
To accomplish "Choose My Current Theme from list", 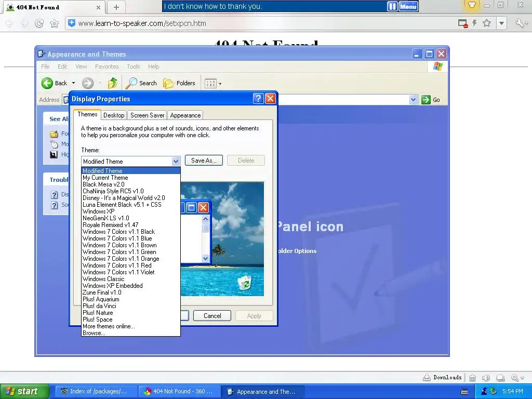I will (130, 178).
